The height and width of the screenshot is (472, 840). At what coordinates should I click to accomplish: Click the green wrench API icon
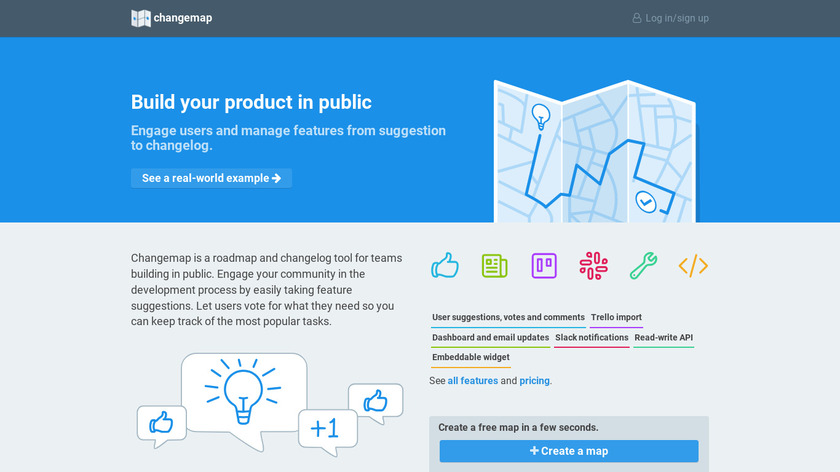[643, 265]
